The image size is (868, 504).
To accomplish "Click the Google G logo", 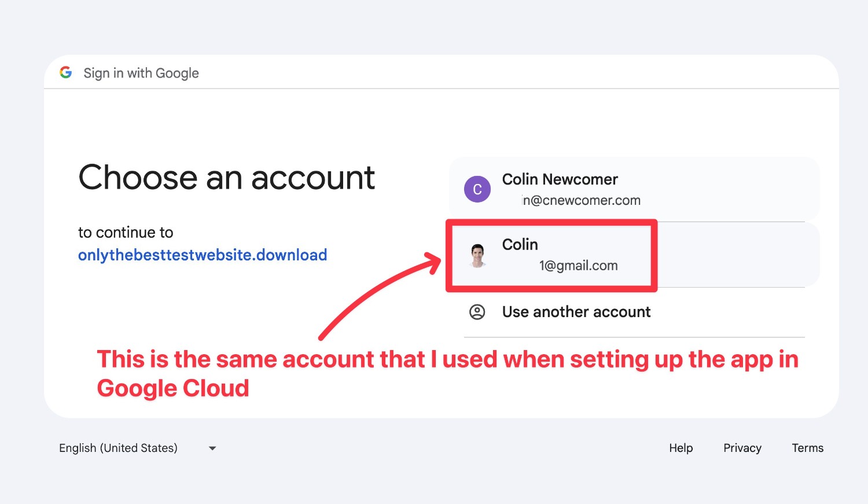I will [x=66, y=72].
